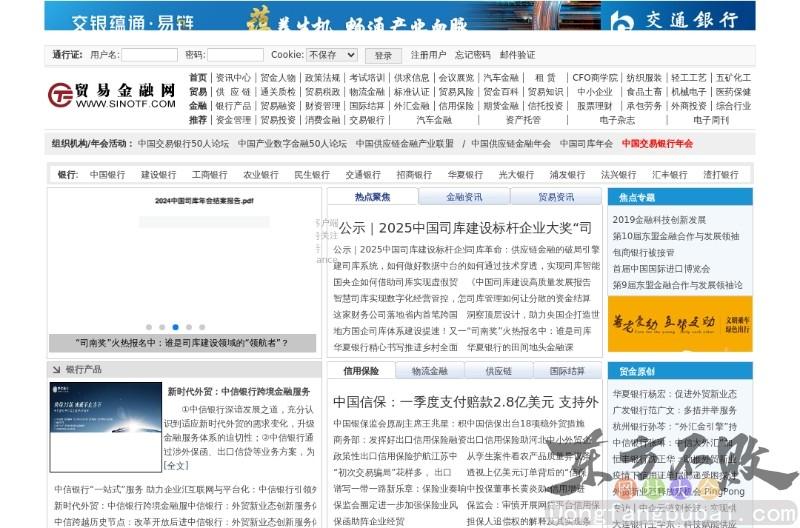Switch to the 供应链 tab in the lower panel
Viewport: 800px width, 528px height.
click(x=499, y=371)
